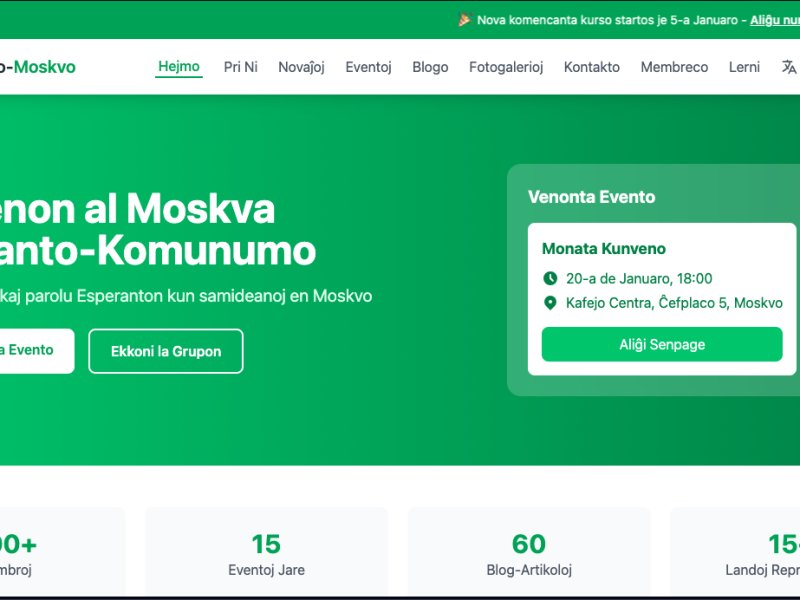Click the Aliĝi Senpage button
The height and width of the screenshot is (600, 800).
[x=662, y=344]
